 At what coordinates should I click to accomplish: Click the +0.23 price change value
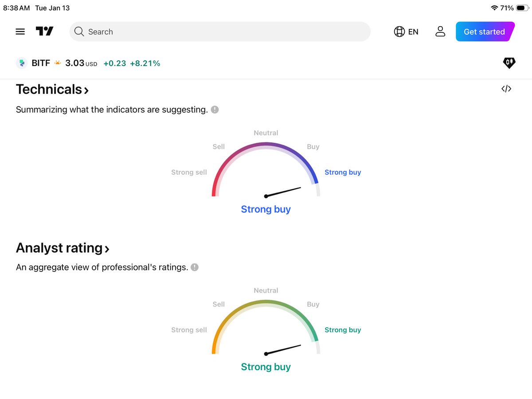[115, 64]
